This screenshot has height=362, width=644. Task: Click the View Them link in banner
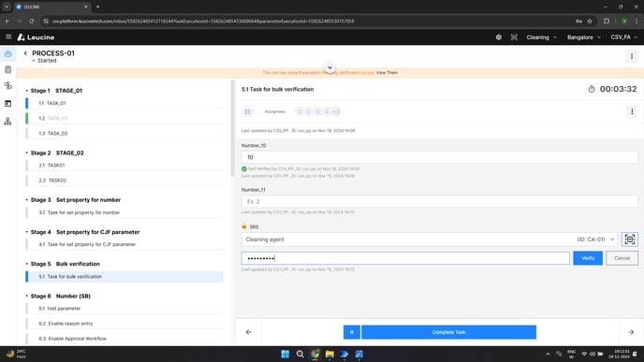pyautogui.click(x=387, y=73)
